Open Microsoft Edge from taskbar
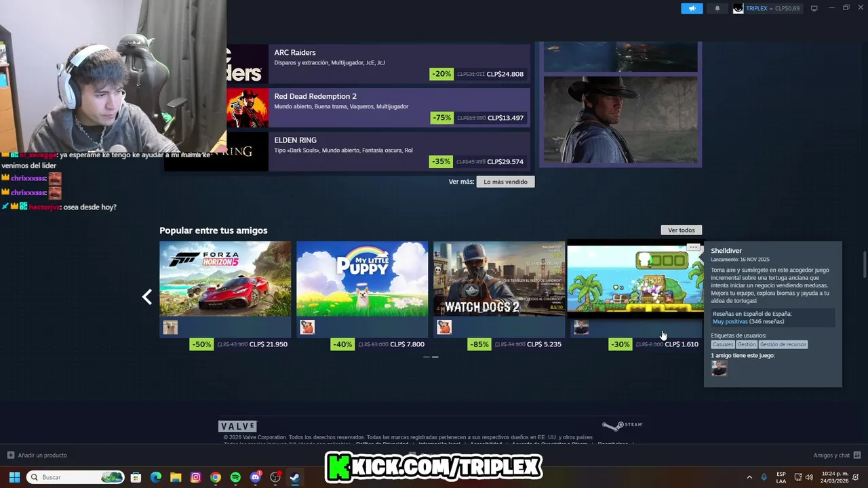The image size is (868, 488). tap(155, 477)
